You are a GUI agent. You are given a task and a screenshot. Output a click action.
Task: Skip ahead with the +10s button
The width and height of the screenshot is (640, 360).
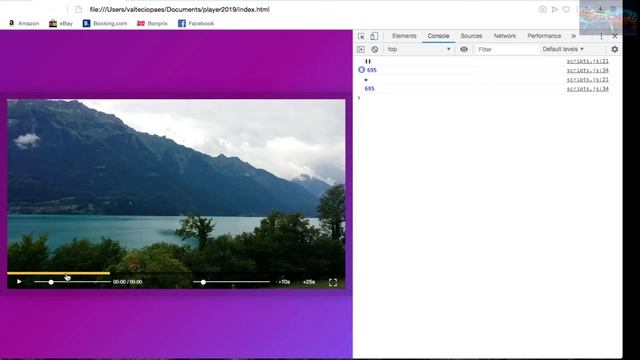point(284,282)
